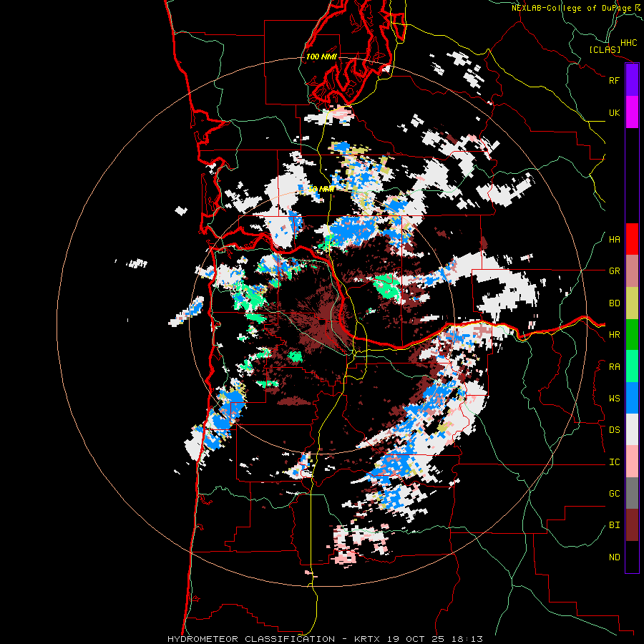Click the BI legend label
Viewport: 644px width, 644px height.
coord(614,525)
